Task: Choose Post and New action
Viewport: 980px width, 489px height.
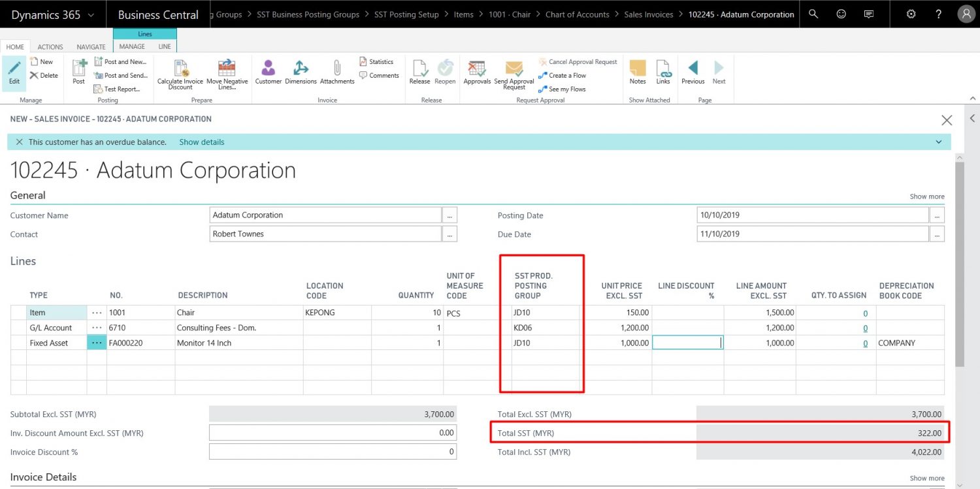Action: click(120, 62)
